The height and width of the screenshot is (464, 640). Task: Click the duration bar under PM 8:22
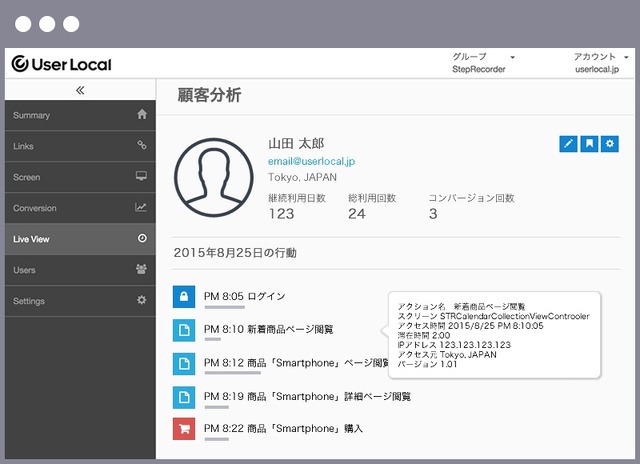tap(217, 439)
